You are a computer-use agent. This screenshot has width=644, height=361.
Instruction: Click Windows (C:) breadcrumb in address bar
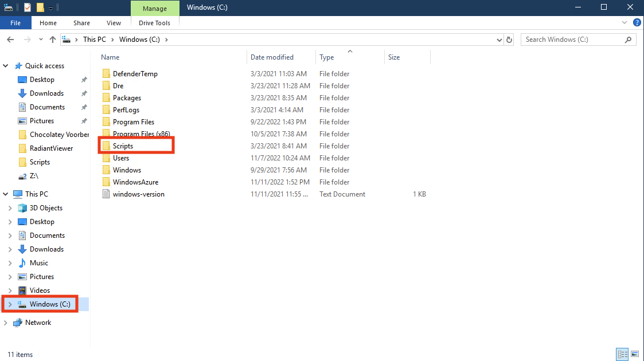coord(140,40)
